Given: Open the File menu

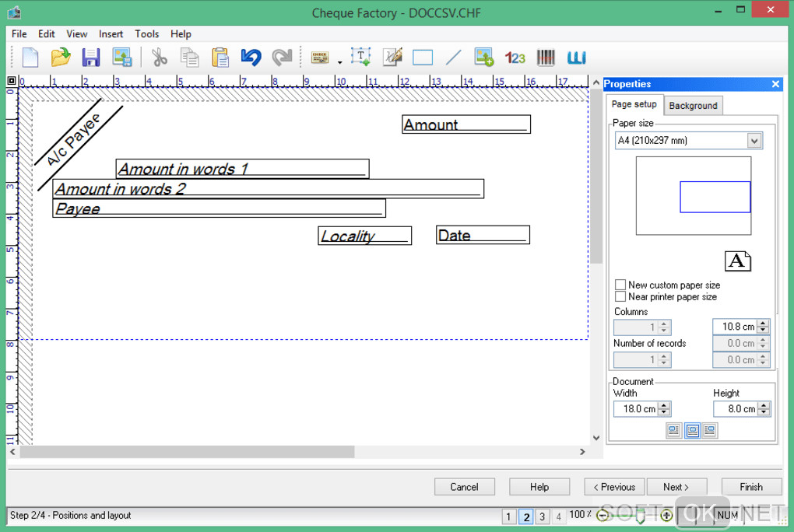Looking at the screenshot, I should point(19,34).
